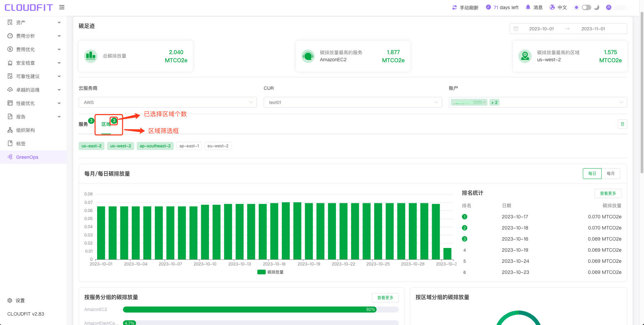Deselect the us-east-2 region tag

(91, 146)
